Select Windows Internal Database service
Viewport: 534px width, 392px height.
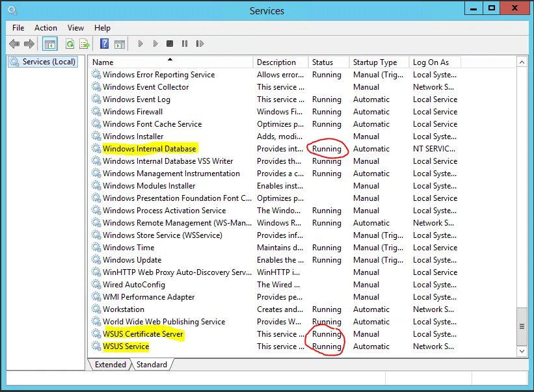(x=149, y=149)
